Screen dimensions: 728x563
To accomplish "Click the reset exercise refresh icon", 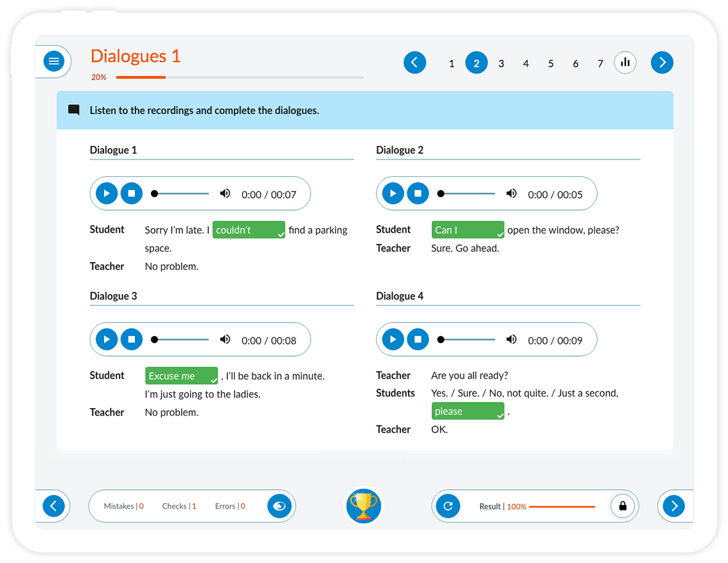I will 448,506.
